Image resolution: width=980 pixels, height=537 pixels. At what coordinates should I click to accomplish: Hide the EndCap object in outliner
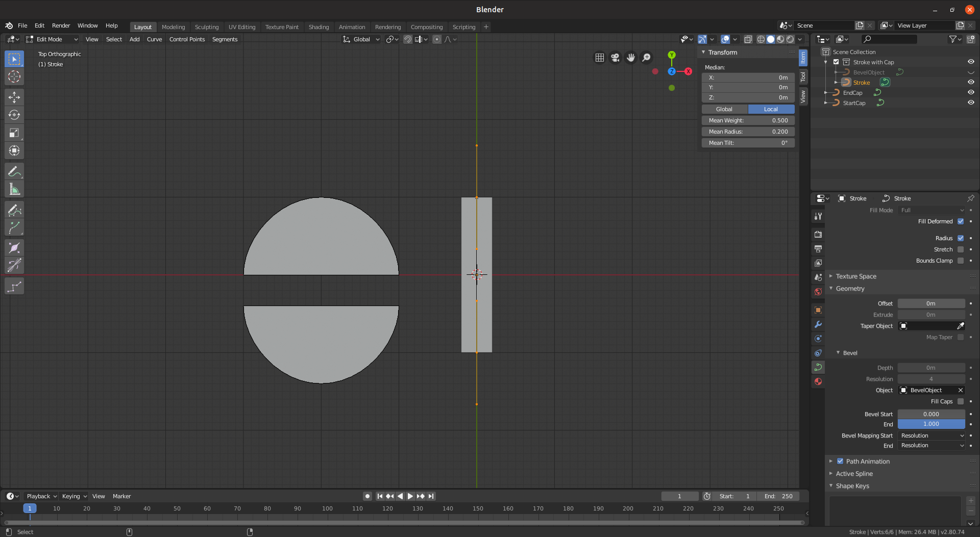[x=971, y=92]
